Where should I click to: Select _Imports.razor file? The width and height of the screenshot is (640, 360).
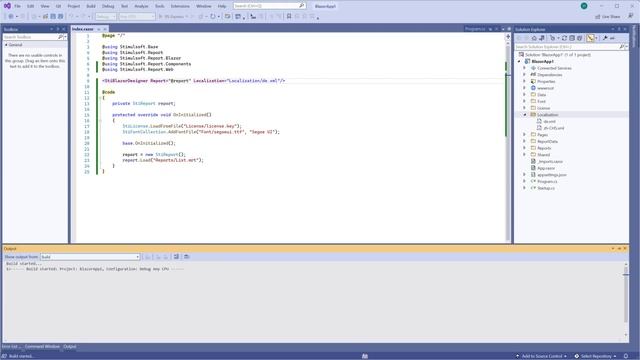click(x=550, y=162)
